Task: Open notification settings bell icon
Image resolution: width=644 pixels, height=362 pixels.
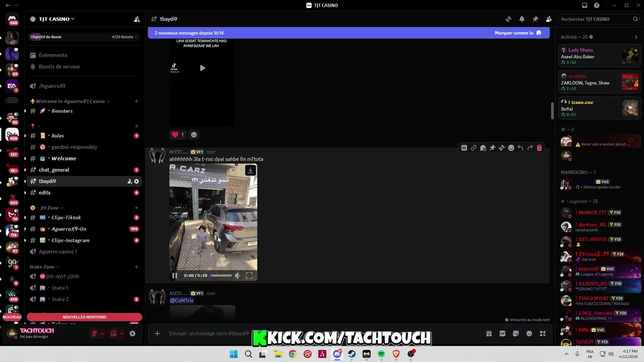Action: click(x=522, y=19)
